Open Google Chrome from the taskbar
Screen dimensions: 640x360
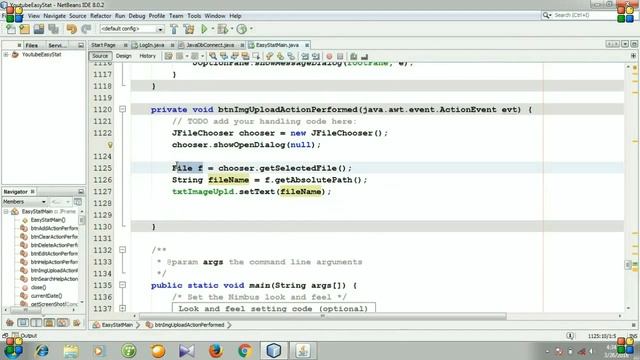click(245, 351)
